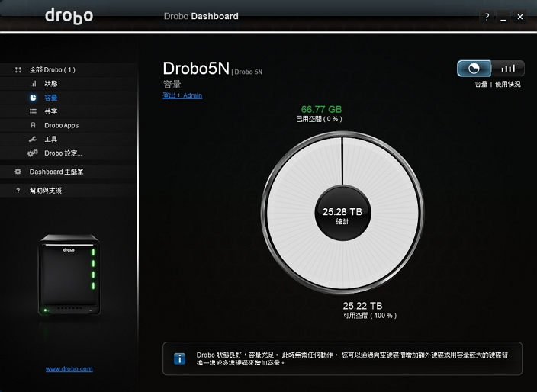This screenshot has width=537, height=392.
Task: Click the 容量 label under view toggle
Action: [481, 84]
